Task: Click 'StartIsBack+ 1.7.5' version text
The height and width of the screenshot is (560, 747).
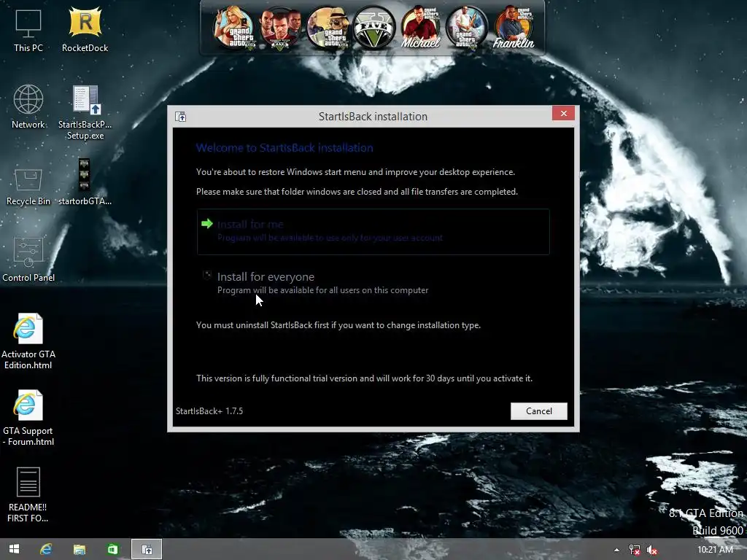Action: [209, 411]
